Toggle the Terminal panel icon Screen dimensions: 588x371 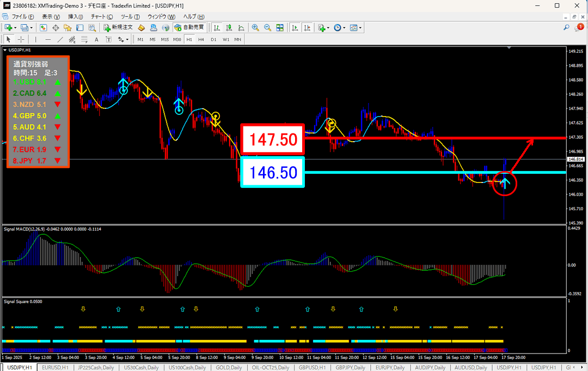79,28
